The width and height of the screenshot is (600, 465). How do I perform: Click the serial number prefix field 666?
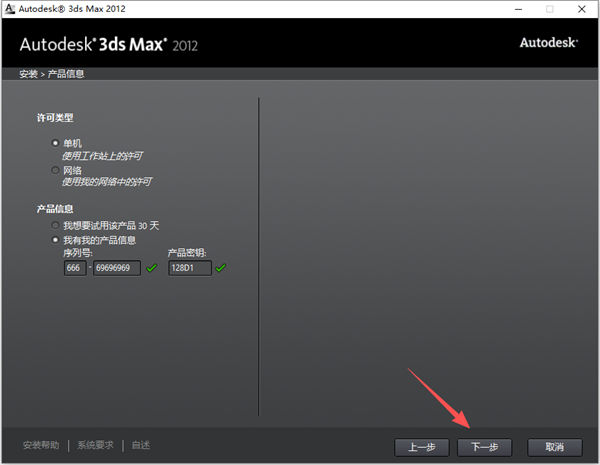[x=75, y=268]
